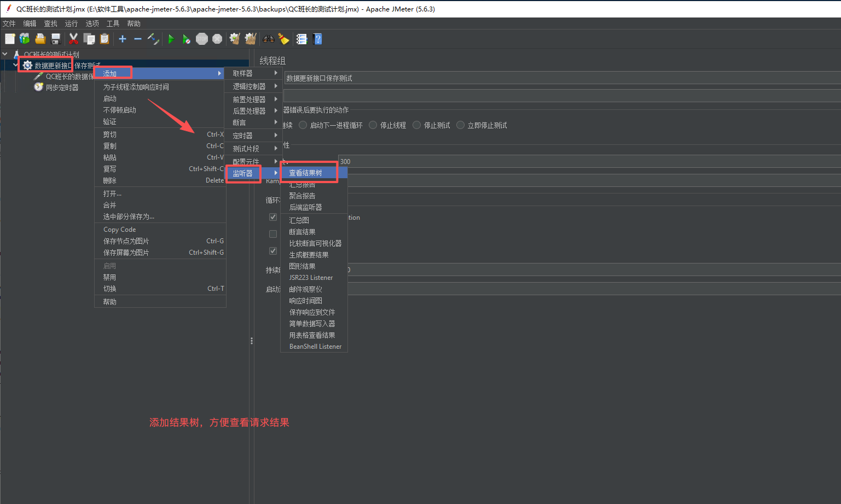Expand the 测试片段 submenu
The image size is (841, 504).
point(254,148)
